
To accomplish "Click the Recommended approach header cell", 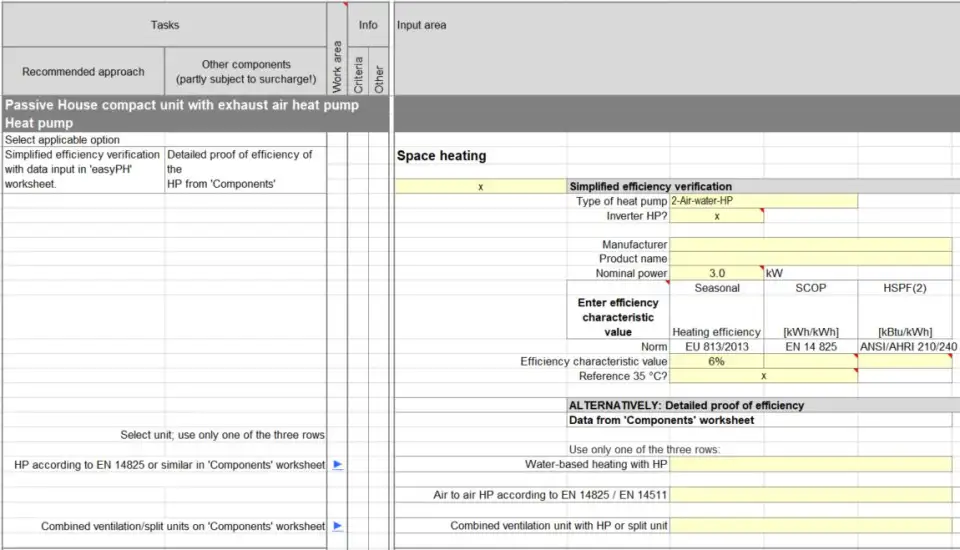I will (x=83, y=72).
